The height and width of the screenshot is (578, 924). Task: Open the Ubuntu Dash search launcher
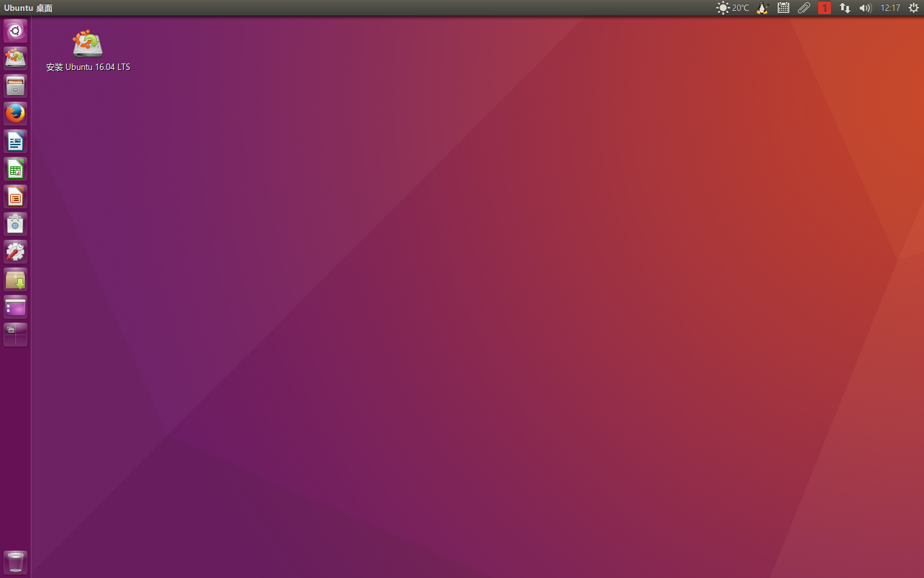tap(15, 31)
